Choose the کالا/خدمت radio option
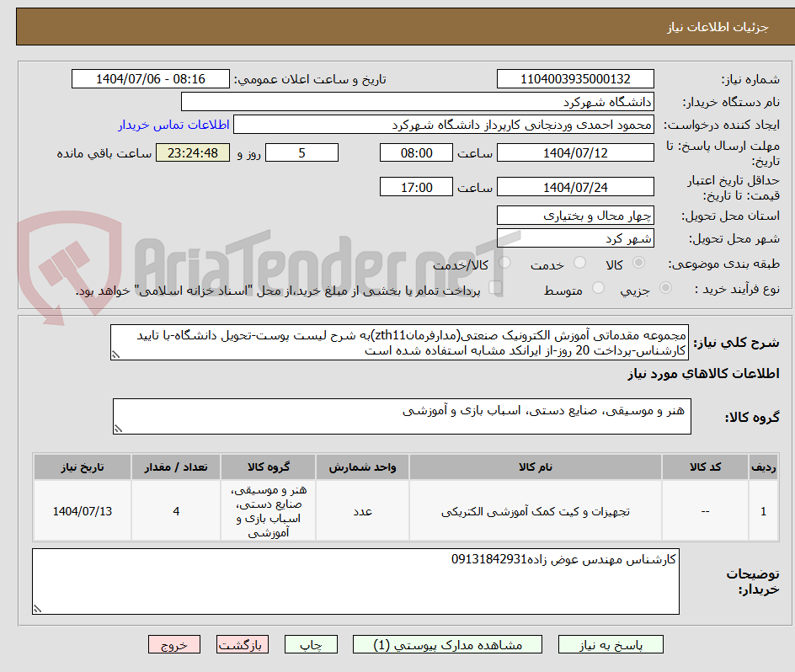Viewport: 795px width, 672px height. coord(506,262)
